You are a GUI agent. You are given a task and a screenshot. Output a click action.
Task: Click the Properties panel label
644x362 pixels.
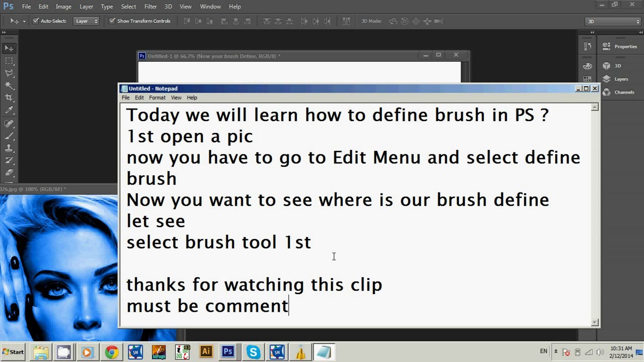tap(625, 46)
